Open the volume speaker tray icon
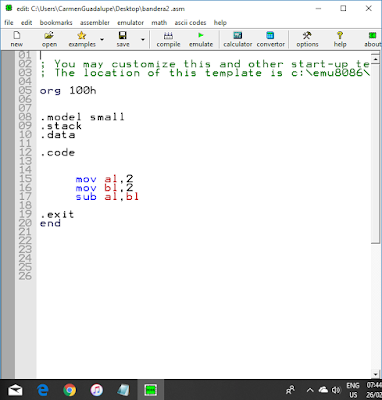The image size is (382, 400). (x=336, y=390)
